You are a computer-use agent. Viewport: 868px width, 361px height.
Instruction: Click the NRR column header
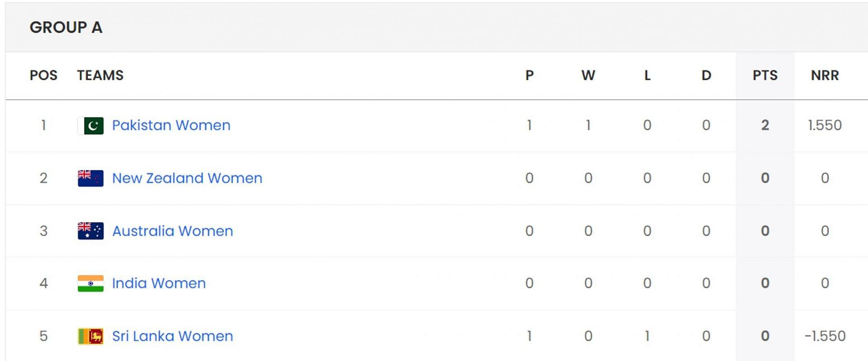[825, 75]
